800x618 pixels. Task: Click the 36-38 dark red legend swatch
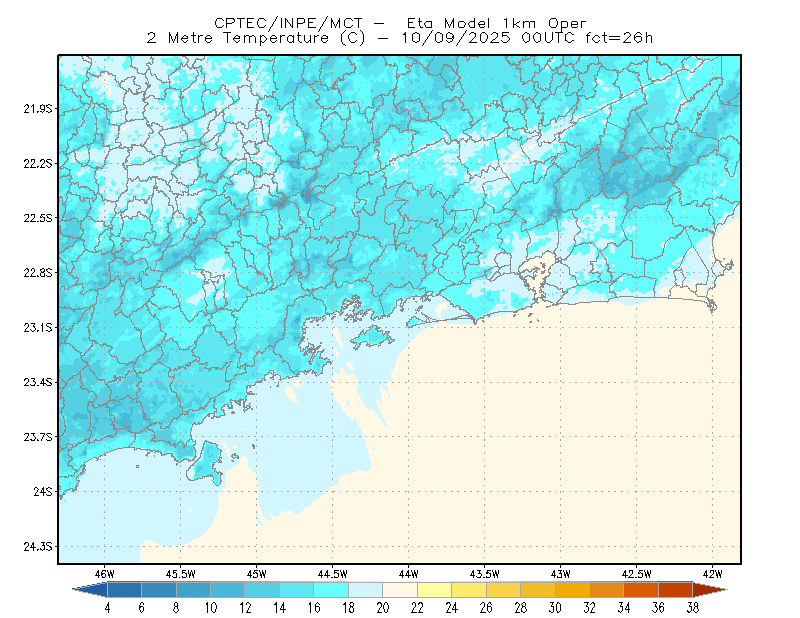point(675,589)
